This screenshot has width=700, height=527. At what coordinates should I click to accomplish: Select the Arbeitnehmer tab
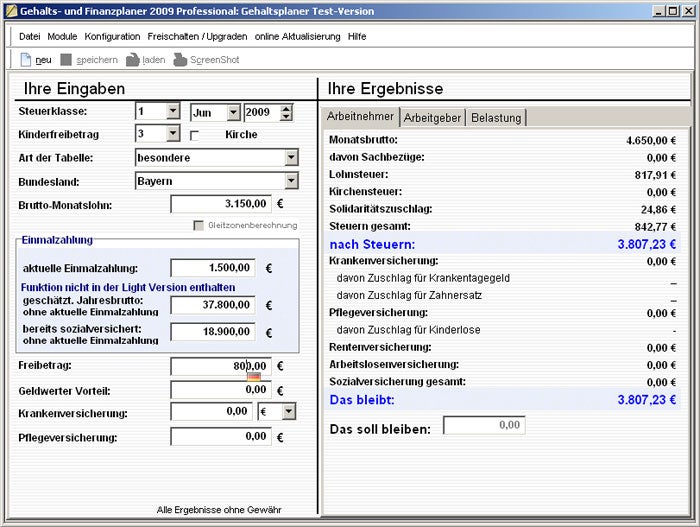coord(360,117)
